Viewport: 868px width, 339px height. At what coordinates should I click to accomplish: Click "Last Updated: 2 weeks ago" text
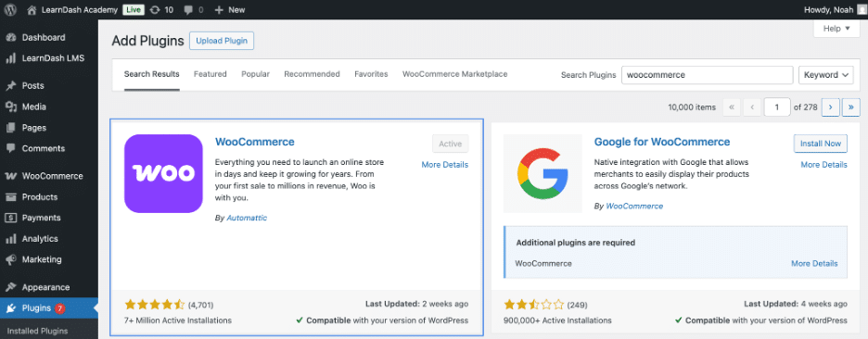coord(416,304)
